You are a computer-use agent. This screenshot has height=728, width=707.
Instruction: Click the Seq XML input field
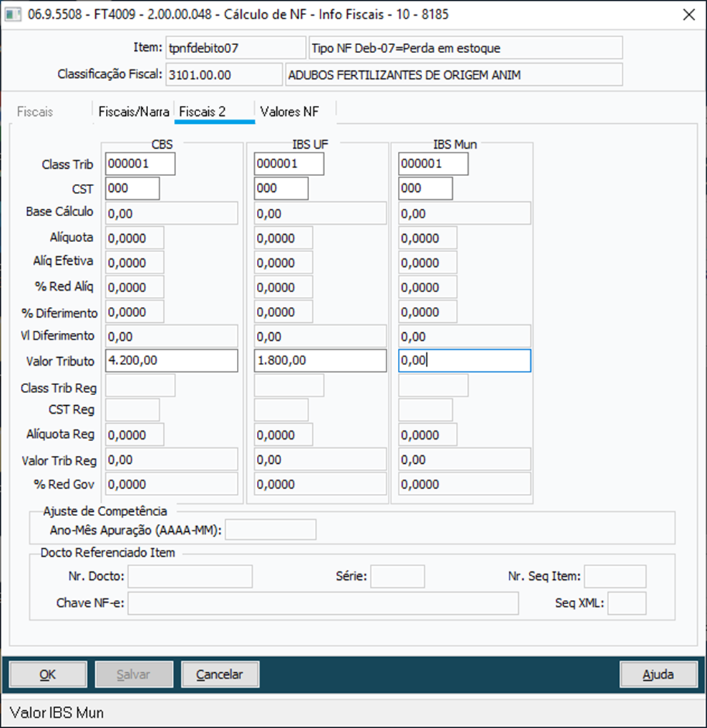(627, 603)
